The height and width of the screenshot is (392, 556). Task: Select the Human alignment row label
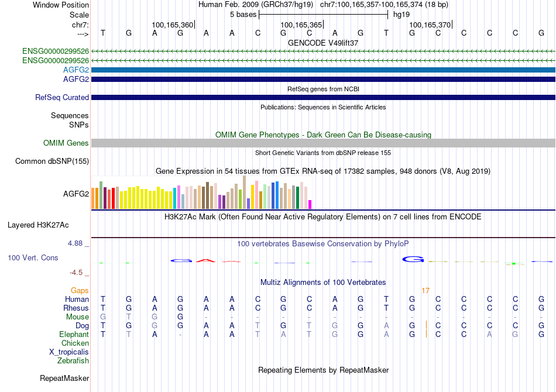[x=77, y=300]
